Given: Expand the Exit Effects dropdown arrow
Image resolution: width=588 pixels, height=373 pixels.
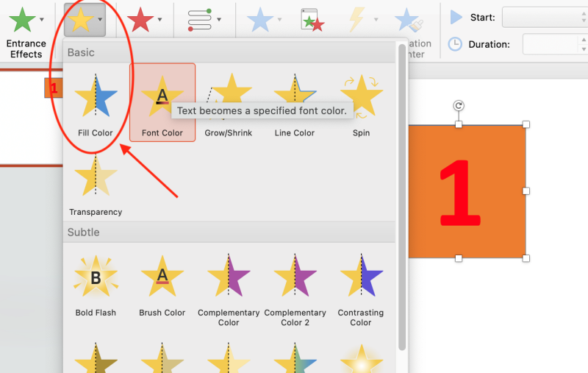Looking at the screenshot, I should point(159,20).
